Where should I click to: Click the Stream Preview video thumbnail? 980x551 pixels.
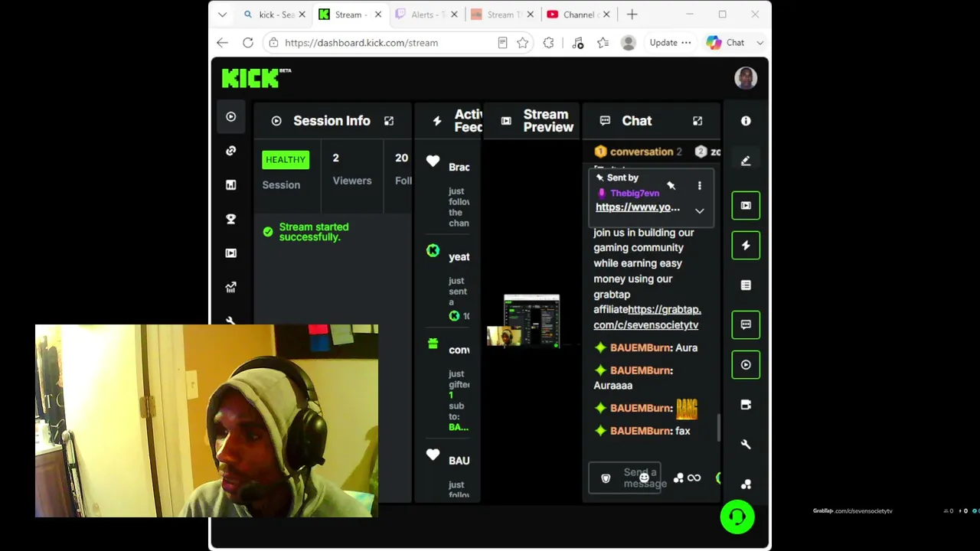click(531, 321)
